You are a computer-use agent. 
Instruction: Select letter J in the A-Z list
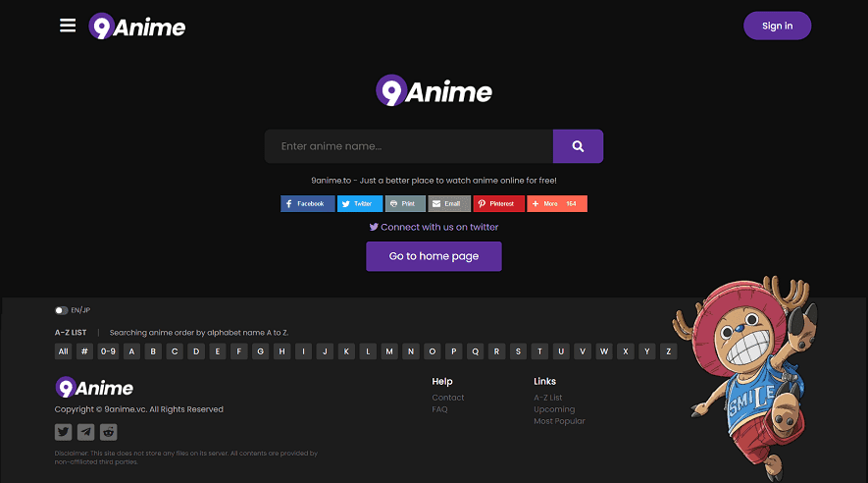point(325,351)
